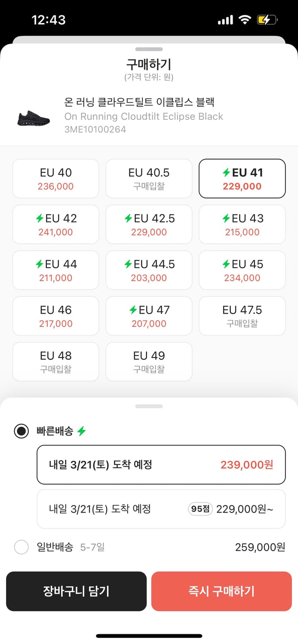Click the fast-delivery bolt on EU 47

tap(133, 310)
